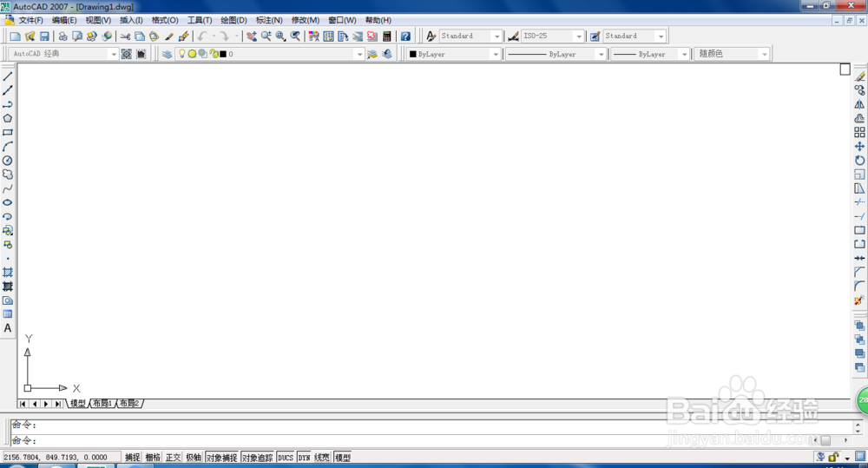
Task: Click the Plot (print) icon
Action: 63,36
